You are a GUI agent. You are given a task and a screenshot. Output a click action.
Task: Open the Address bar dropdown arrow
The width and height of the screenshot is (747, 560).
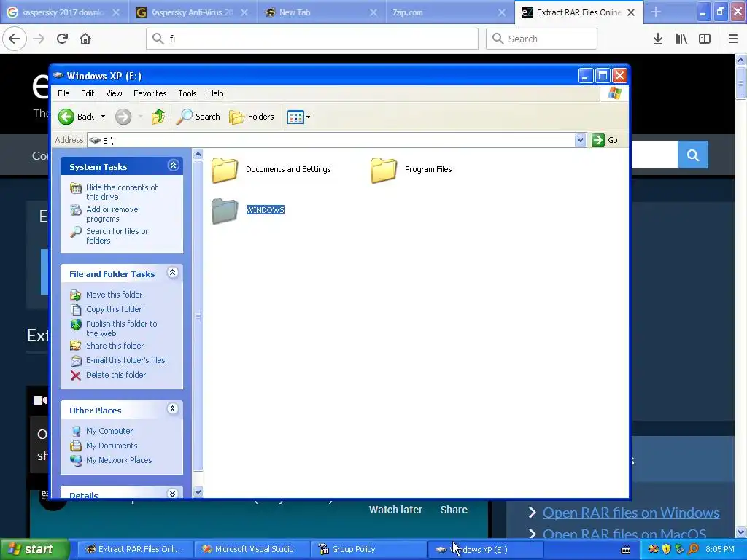coord(580,140)
